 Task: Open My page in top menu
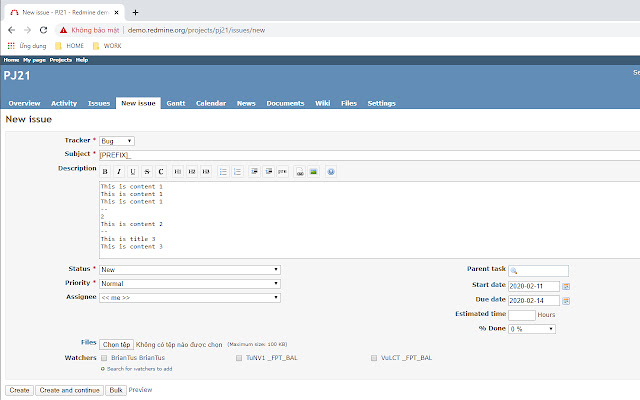[34, 60]
